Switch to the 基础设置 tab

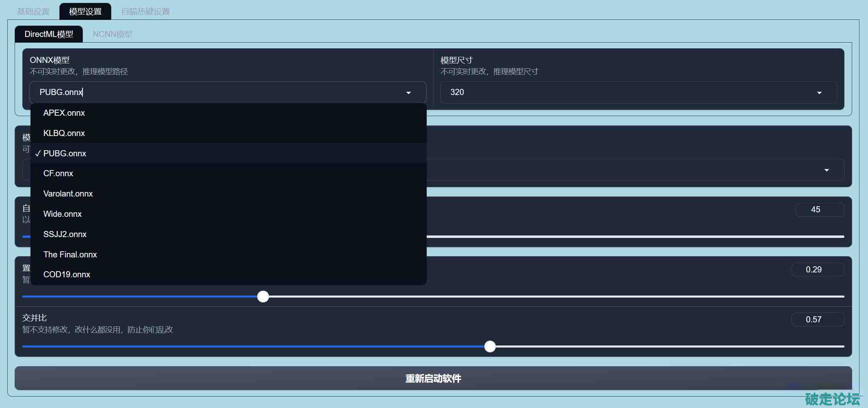pos(33,11)
